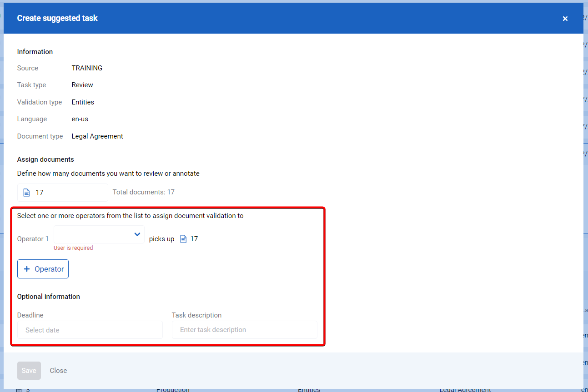The height and width of the screenshot is (392, 588).
Task: Click the documents count field showing 17
Action: point(63,193)
